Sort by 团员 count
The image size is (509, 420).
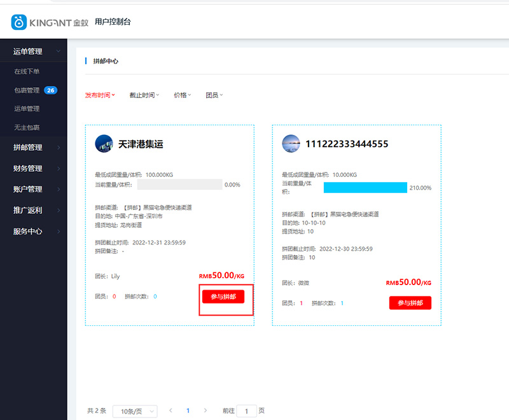(214, 95)
